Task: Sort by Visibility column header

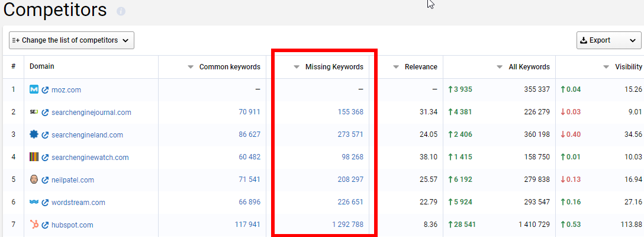Action: (x=628, y=67)
